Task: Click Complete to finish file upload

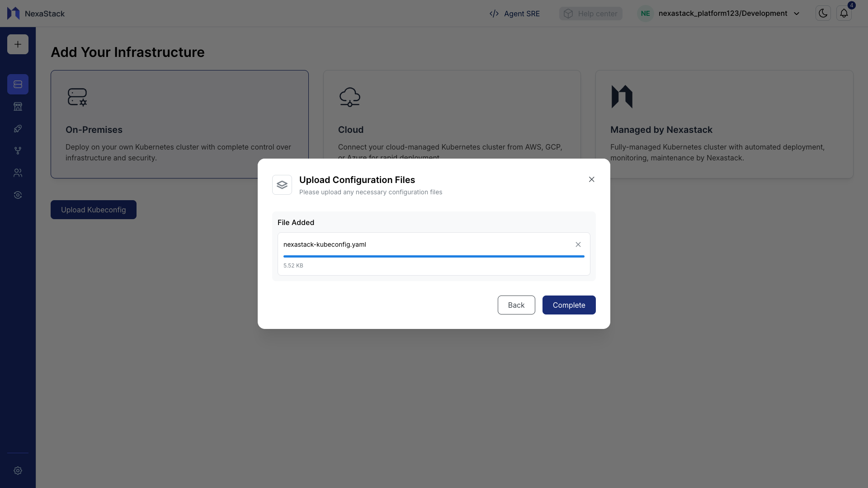Action: point(569,305)
